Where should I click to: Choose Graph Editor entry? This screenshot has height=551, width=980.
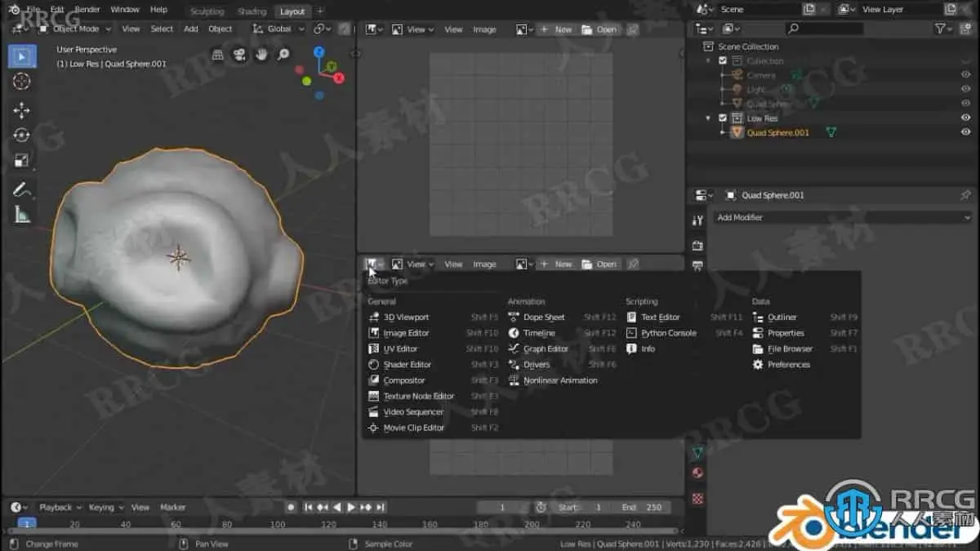tap(546, 349)
